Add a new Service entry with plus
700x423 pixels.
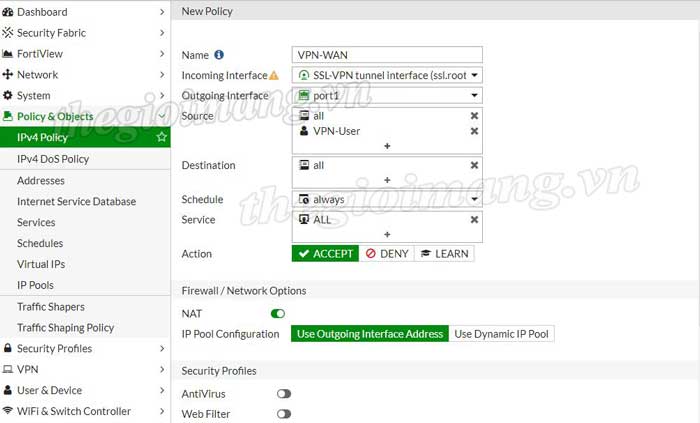[387, 234]
